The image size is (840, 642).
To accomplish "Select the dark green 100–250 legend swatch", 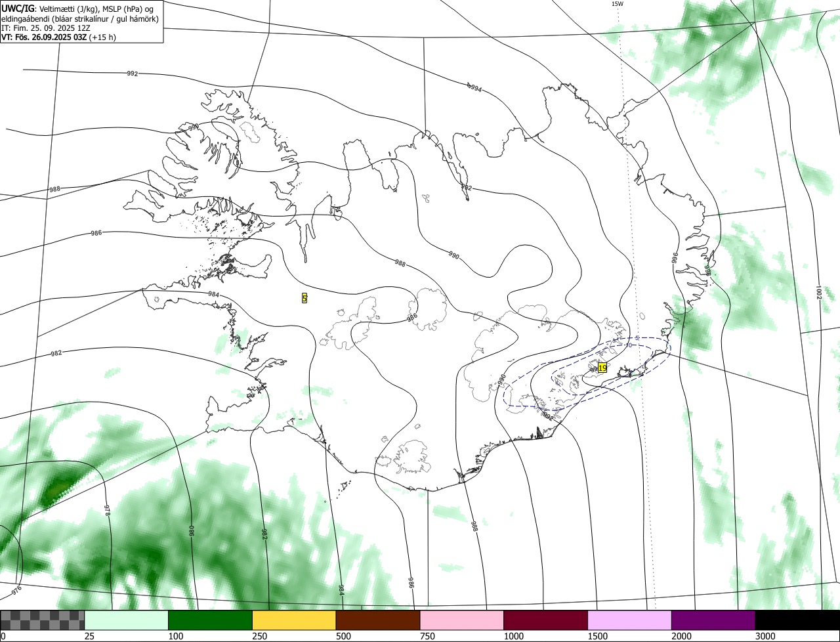I will 211,620.
